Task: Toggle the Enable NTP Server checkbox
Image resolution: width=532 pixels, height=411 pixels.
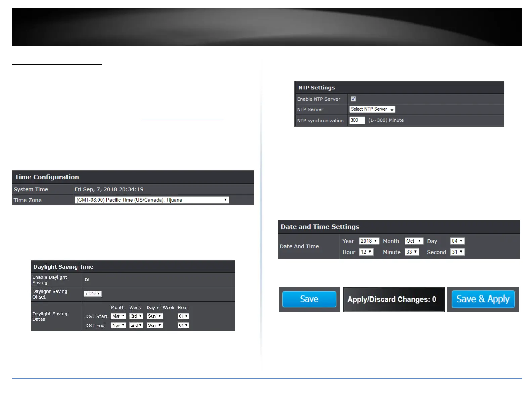Action: pyautogui.click(x=353, y=99)
